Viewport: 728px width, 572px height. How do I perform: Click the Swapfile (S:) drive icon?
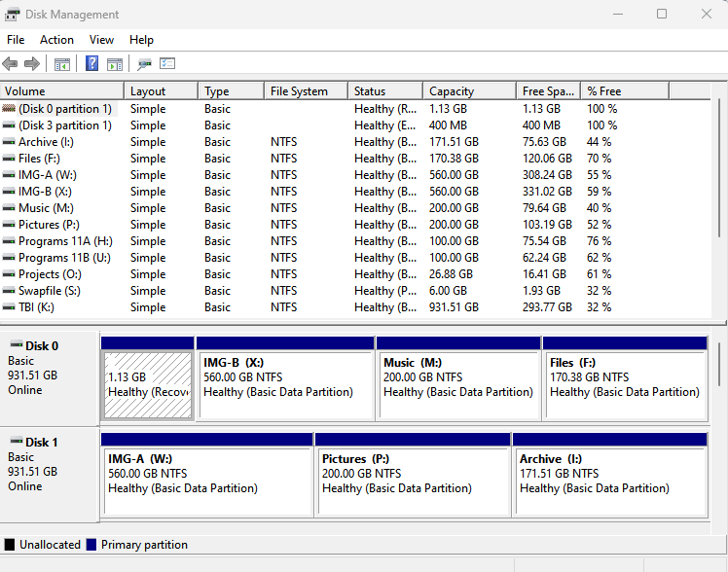click(x=9, y=291)
